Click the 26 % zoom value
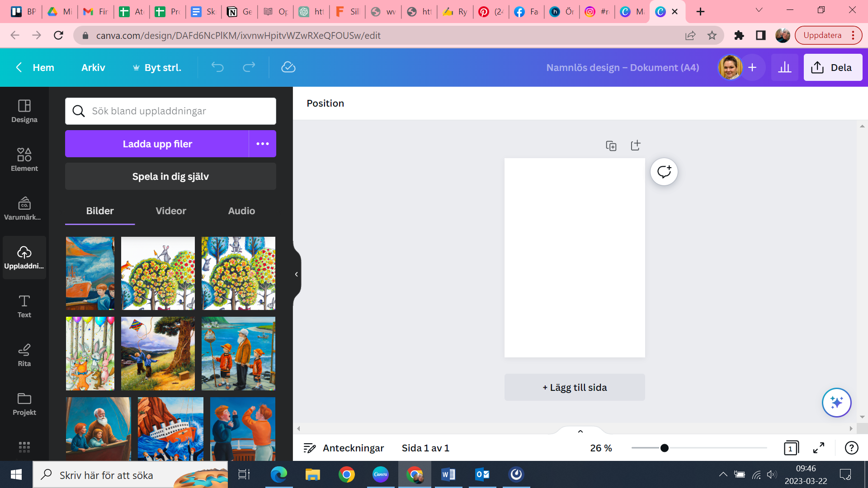868x488 pixels. (x=601, y=448)
